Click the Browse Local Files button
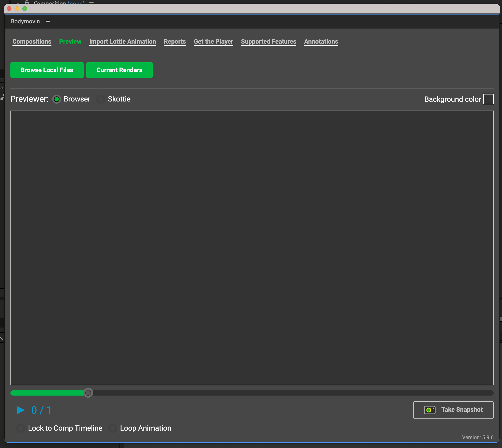The image size is (502, 448). coord(47,70)
